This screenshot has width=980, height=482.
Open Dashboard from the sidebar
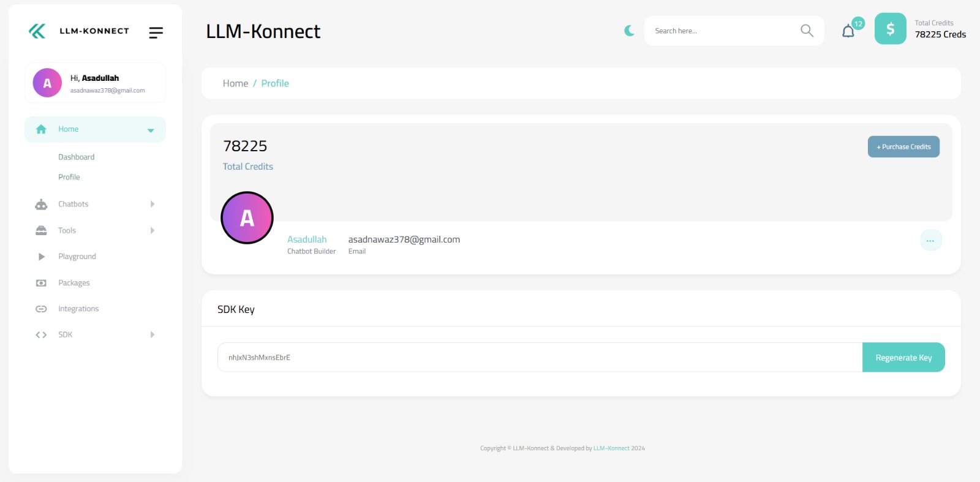(x=77, y=157)
